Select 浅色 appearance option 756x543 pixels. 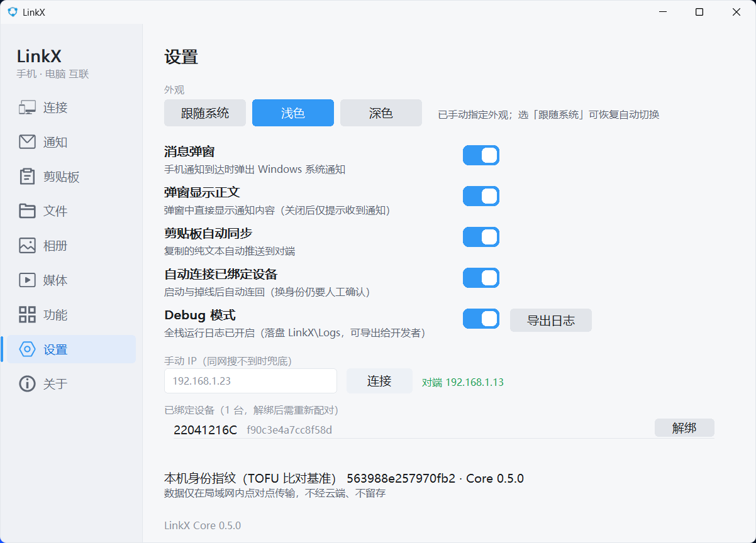tap(293, 113)
